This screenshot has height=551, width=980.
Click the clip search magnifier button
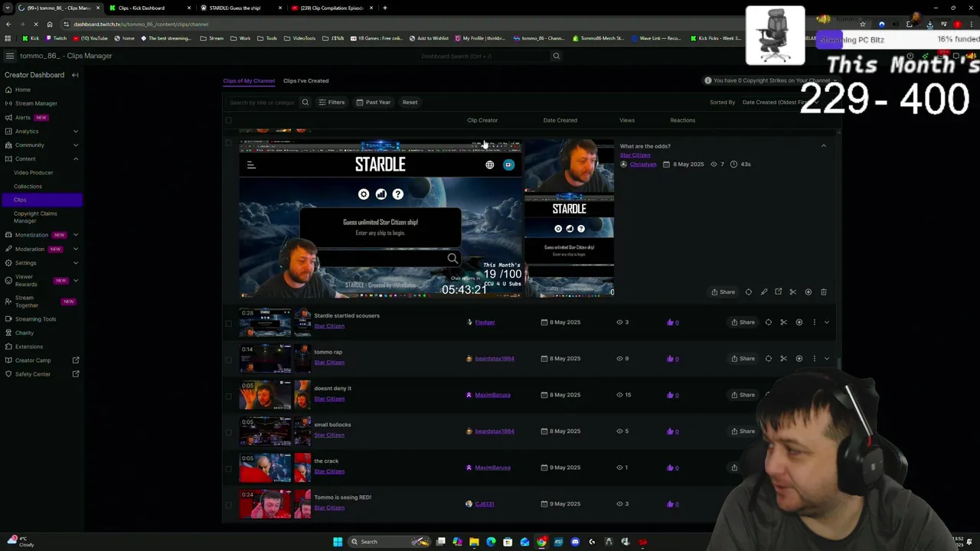click(305, 103)
